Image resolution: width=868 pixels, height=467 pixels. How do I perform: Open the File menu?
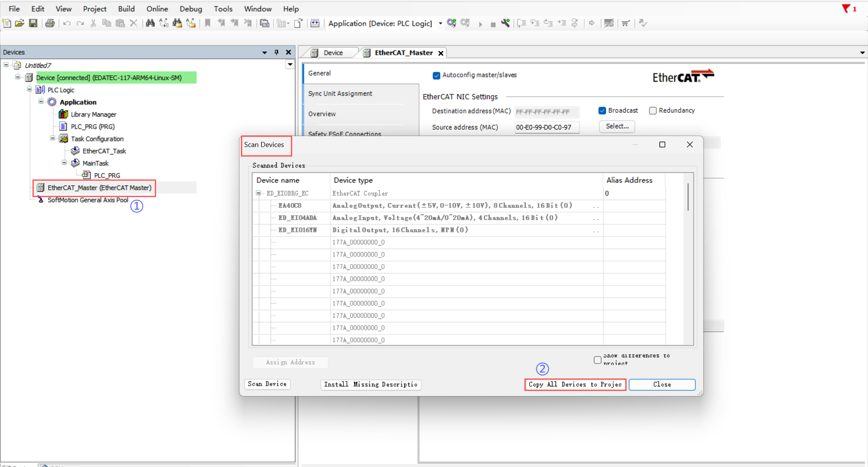(x=14, y=9)
